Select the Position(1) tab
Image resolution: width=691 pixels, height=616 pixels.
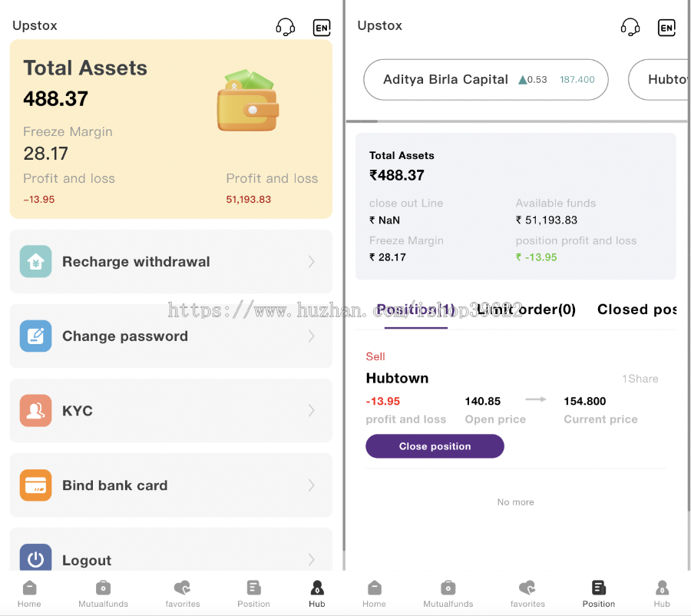415,310
